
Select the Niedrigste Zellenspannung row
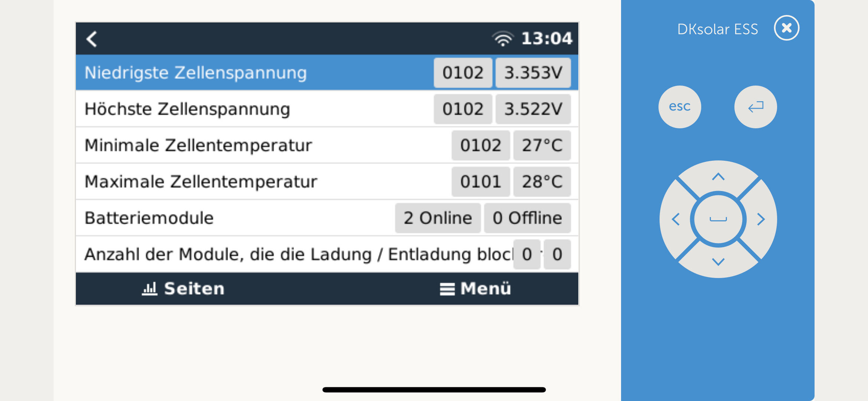327,72
